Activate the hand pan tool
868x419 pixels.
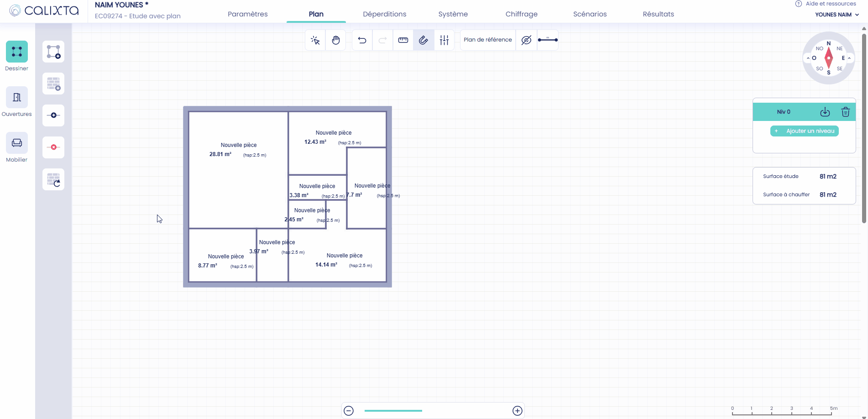tap(336, 40)
